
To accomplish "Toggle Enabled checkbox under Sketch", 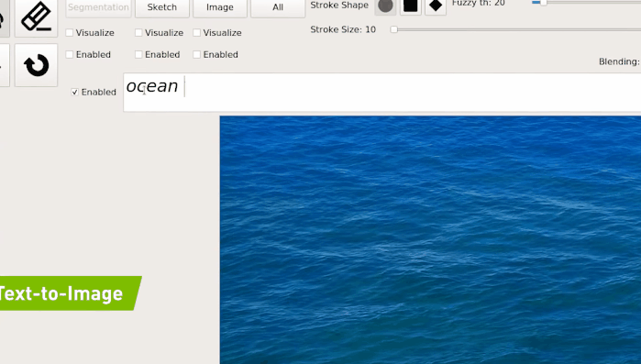I will tap(138, 54).
